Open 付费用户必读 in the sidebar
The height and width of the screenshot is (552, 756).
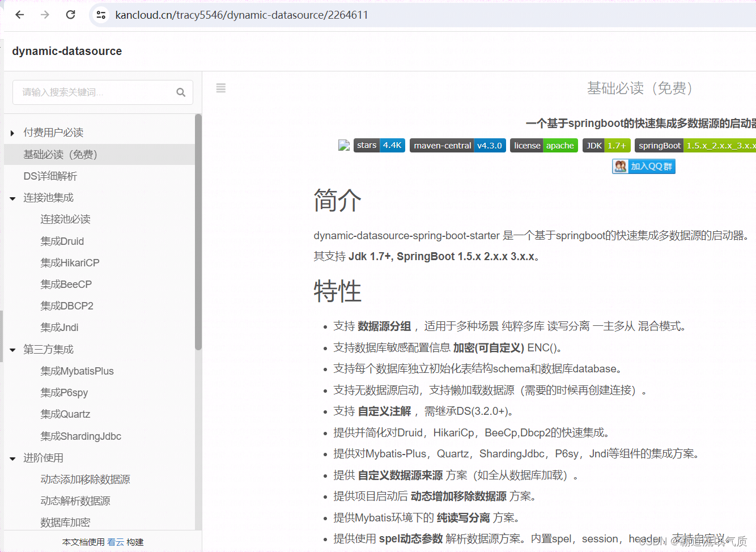[x=53, y=133]
